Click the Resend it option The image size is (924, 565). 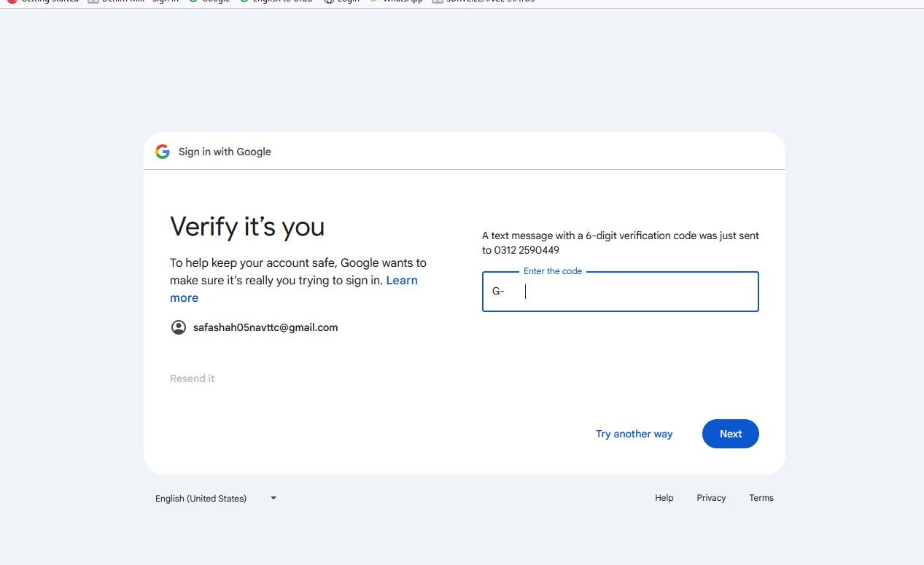tap(193, 378)
